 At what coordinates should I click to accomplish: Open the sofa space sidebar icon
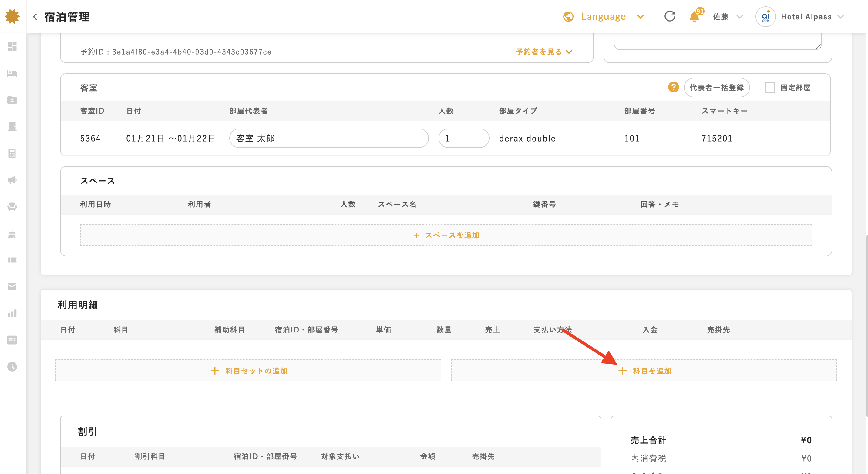pyautogui.click(x=12, y=206)
